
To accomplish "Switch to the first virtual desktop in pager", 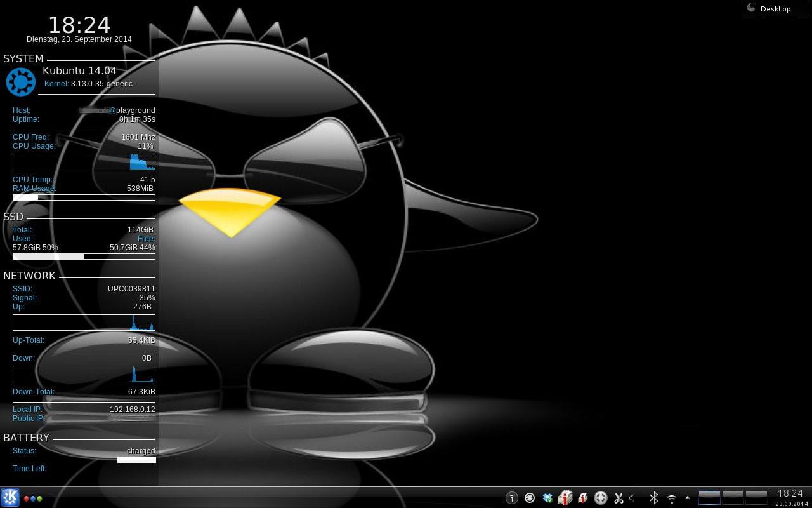I will tap(709, 497).
